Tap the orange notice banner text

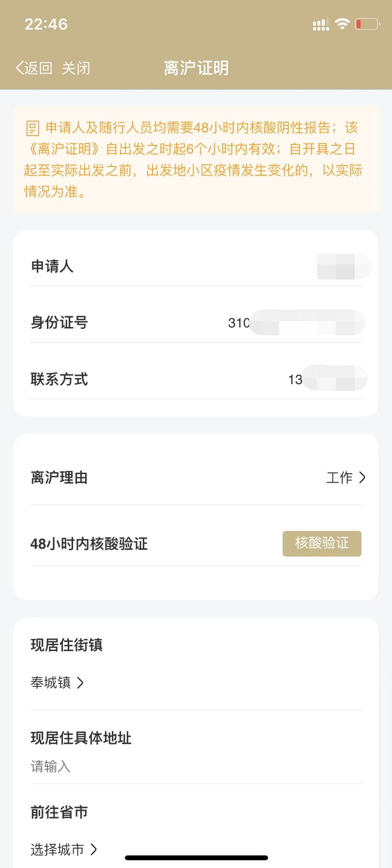(196, 160)
